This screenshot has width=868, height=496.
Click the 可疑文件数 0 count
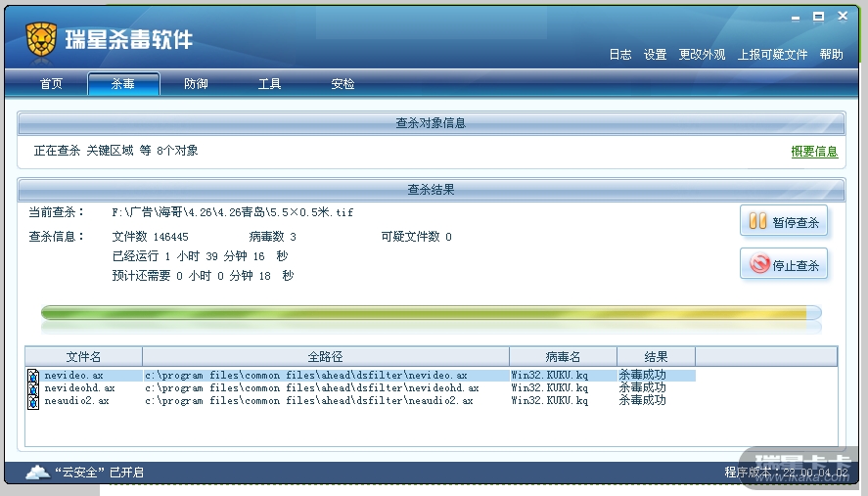pos(416,237)
